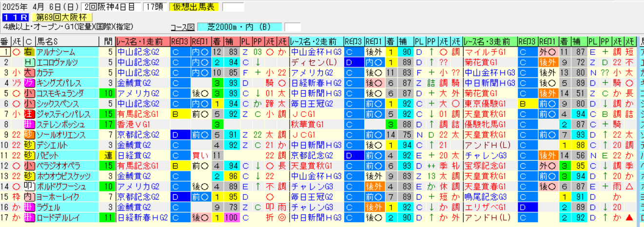
Task: Click the 砂 badge beside ソールオリエンス
Action: 29,135
